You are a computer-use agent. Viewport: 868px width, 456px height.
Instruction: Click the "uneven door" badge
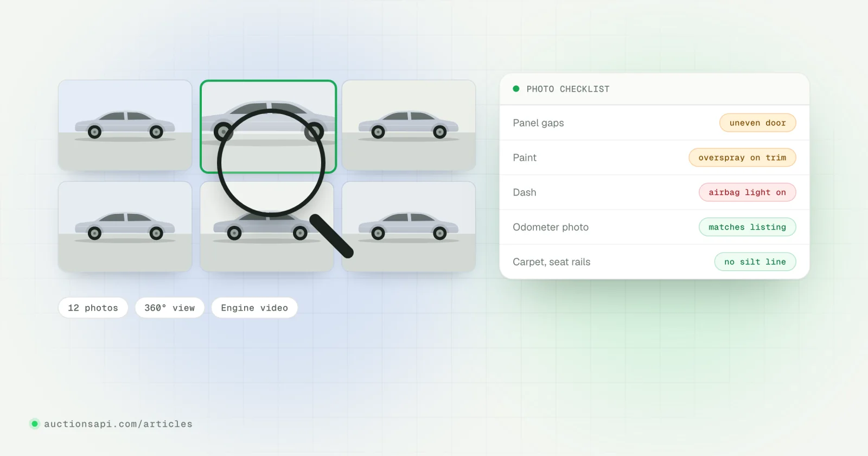(x=758, y=123)
